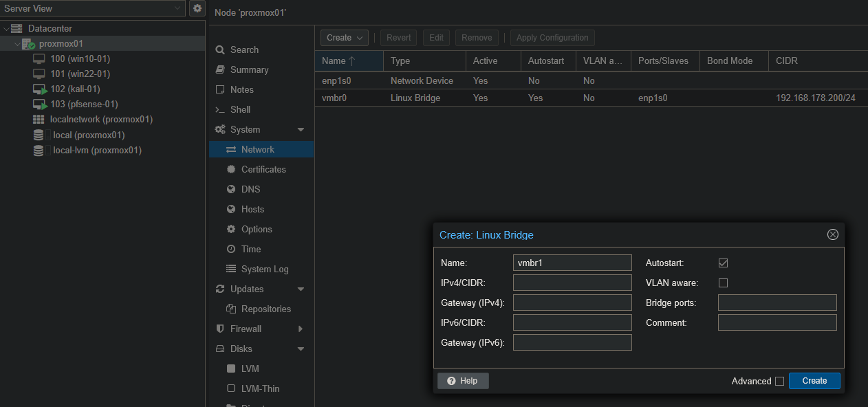This screenshot has height=407, width=868.
Task: Enable the VLAN aware checkbox
Action: [x=723, y=283]
